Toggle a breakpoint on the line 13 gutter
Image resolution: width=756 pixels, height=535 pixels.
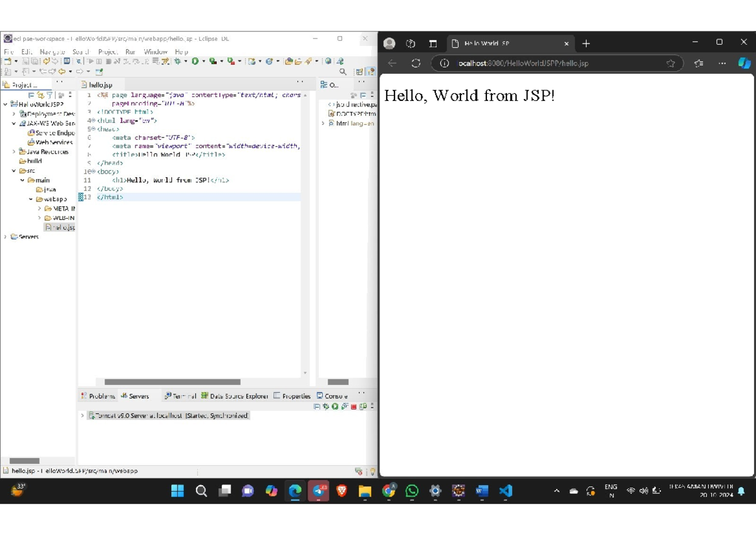(81, 197)
